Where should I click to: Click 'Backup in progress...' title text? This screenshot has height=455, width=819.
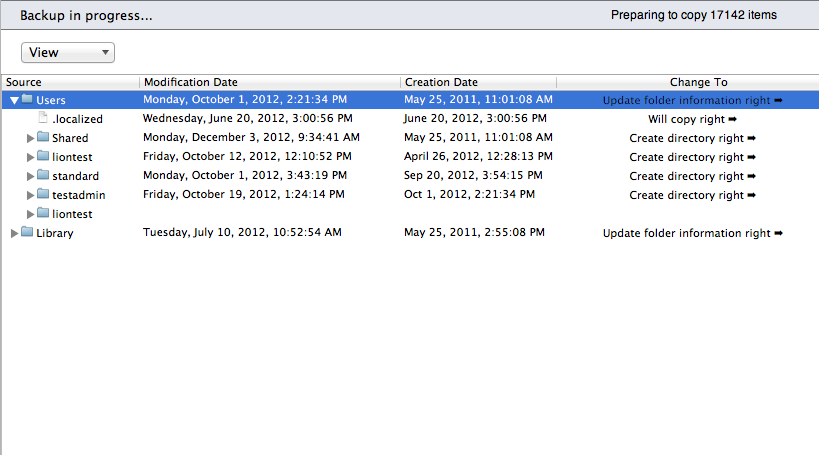(86, 16)
